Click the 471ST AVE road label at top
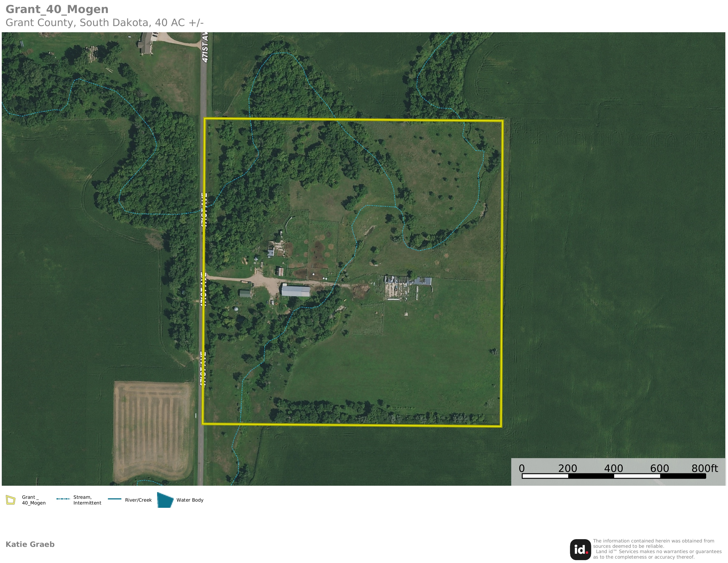The height and width of the screenshot is (563, 728). [205, 47]
